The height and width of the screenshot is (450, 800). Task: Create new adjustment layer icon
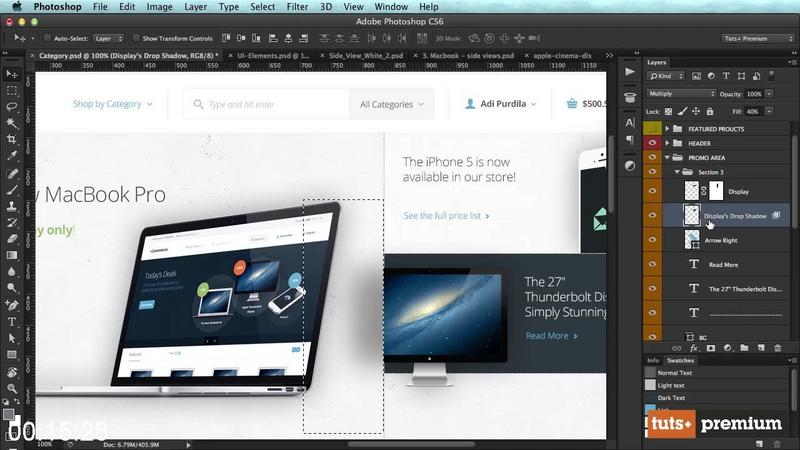tap(728, 348)
